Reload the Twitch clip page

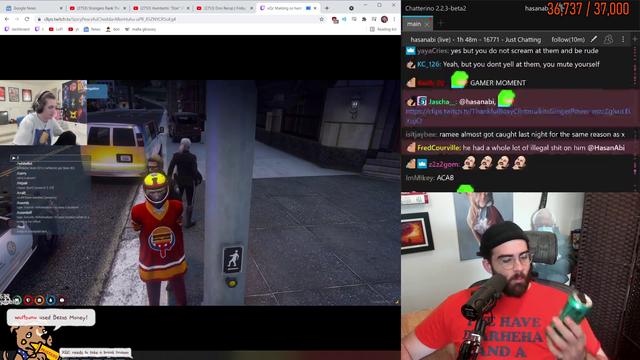[27, 19]
